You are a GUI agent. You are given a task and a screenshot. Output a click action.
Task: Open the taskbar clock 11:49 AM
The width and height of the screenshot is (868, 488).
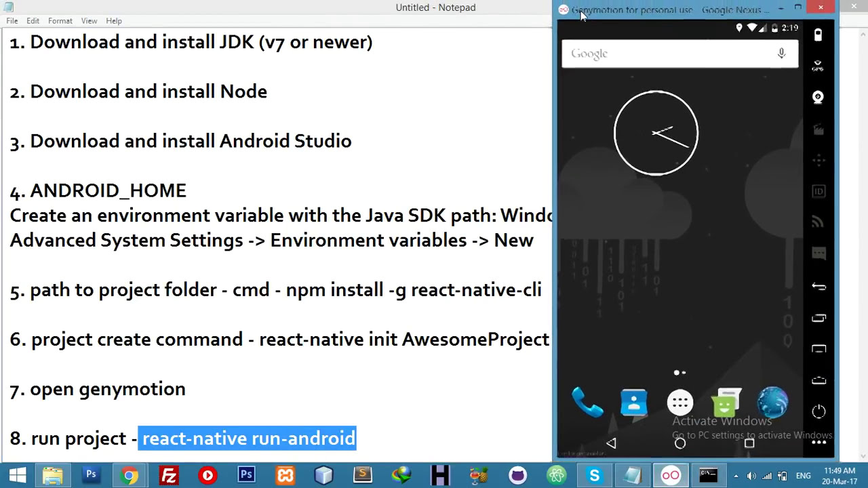pyautogui.click(x=839, y=476)
